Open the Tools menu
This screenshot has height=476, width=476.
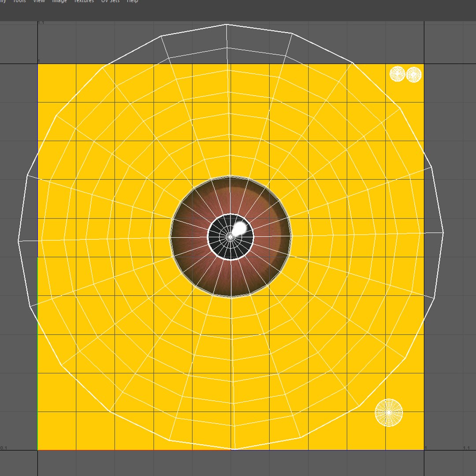coord(19,1)
